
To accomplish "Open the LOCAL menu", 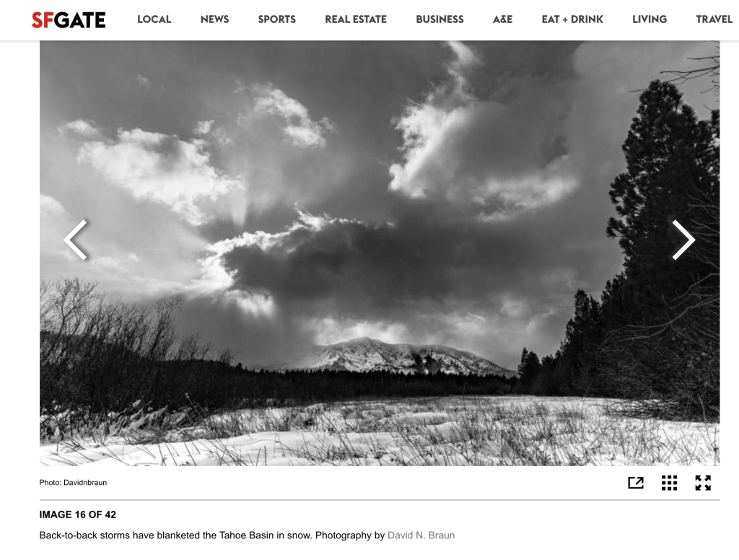I will [154, 19].
